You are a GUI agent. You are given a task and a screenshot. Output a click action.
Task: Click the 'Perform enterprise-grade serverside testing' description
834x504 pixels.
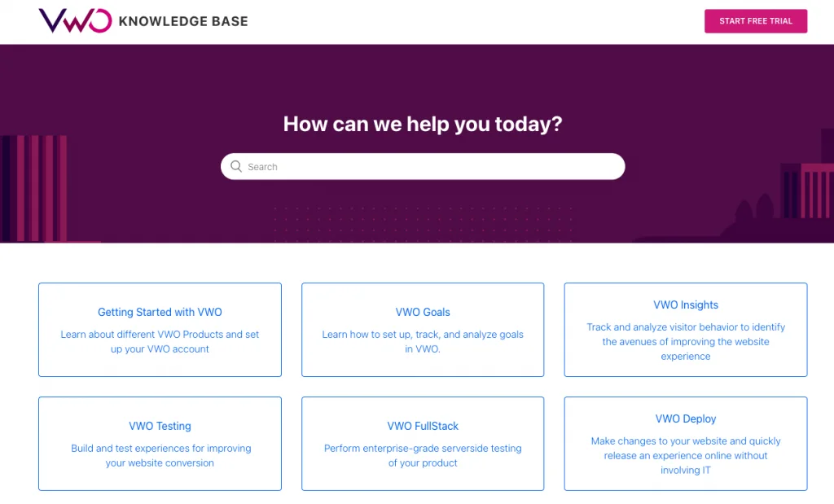423,456
